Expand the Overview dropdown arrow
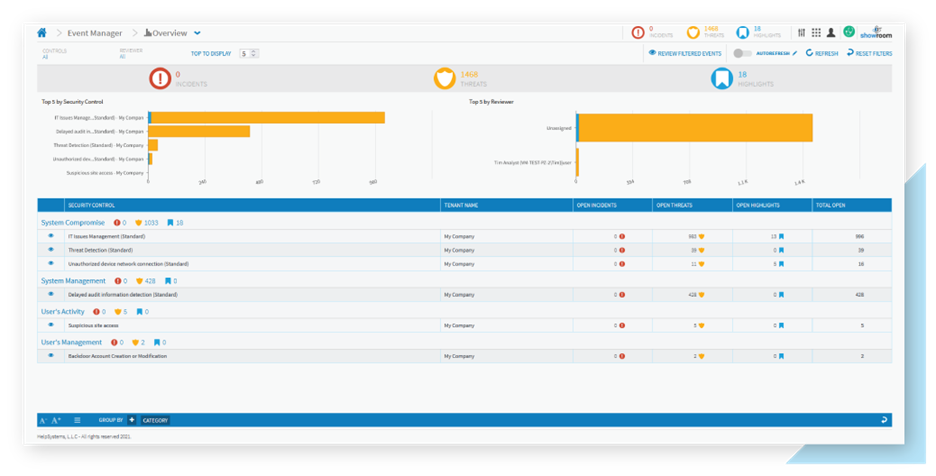936x476 pixels. click(x=197, y=33)
